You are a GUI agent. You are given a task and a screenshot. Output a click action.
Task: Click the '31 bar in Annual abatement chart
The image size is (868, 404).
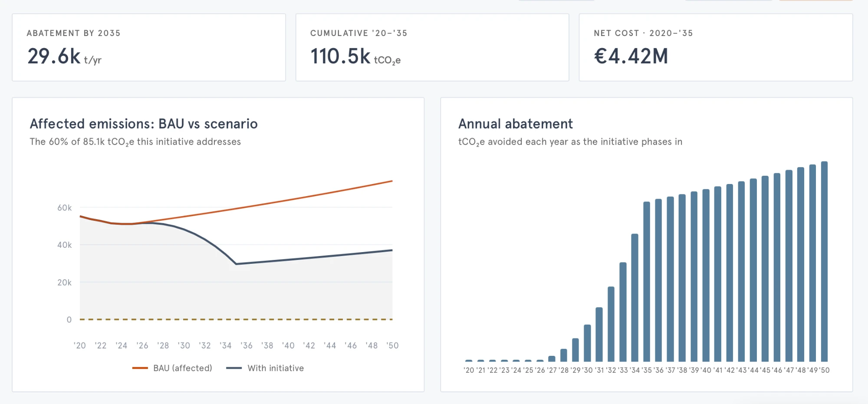pyautogui.click(x=599, y=335)
